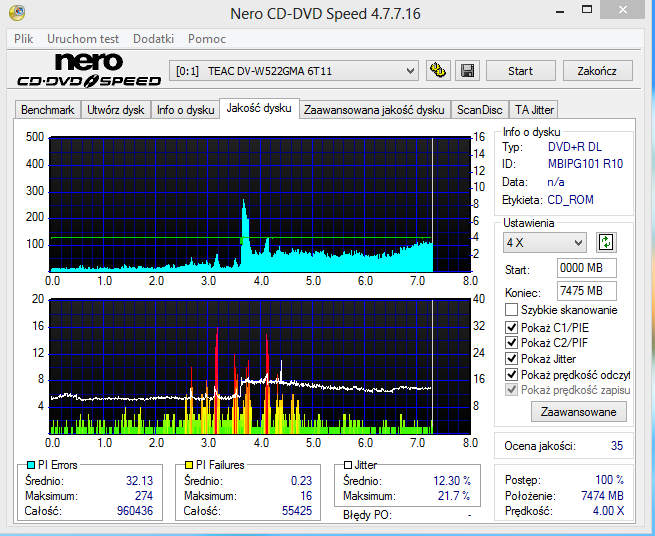Open the drive options icon with wrench
Image resolution: width=655 pixels, height=536 pixels.
click(438, 71)
